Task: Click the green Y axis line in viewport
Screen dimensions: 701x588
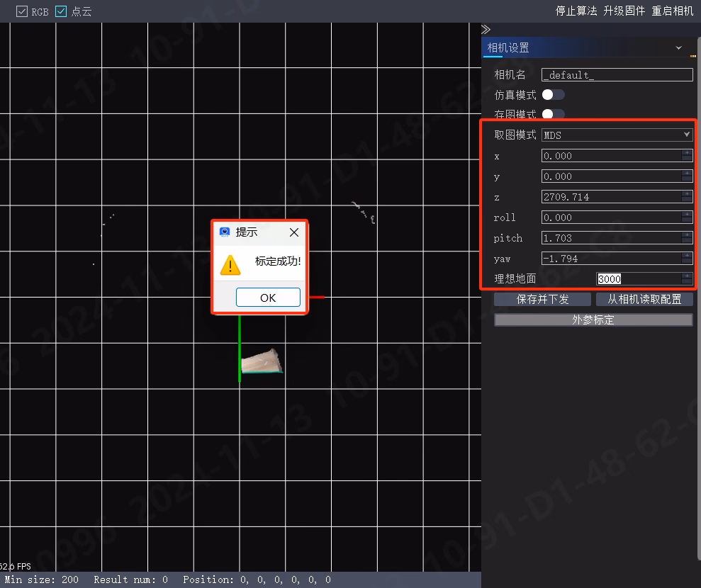Action: (240, 349)
